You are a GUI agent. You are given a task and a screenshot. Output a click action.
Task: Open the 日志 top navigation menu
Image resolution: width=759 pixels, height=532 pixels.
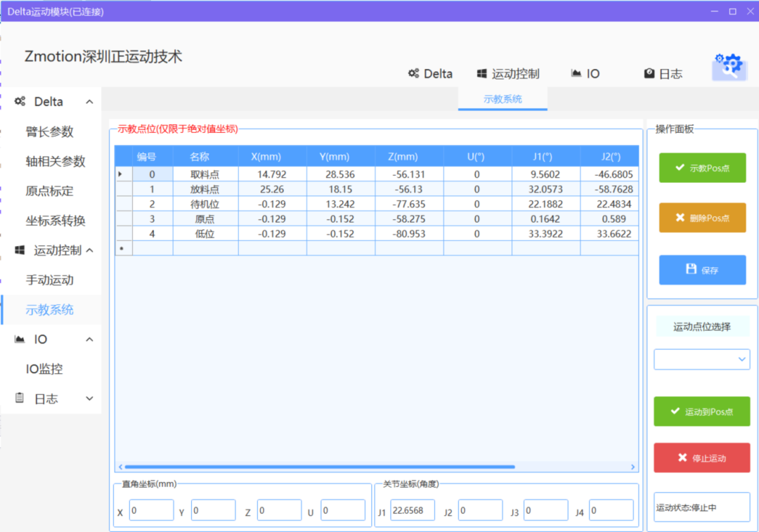(x=663, y=74)
